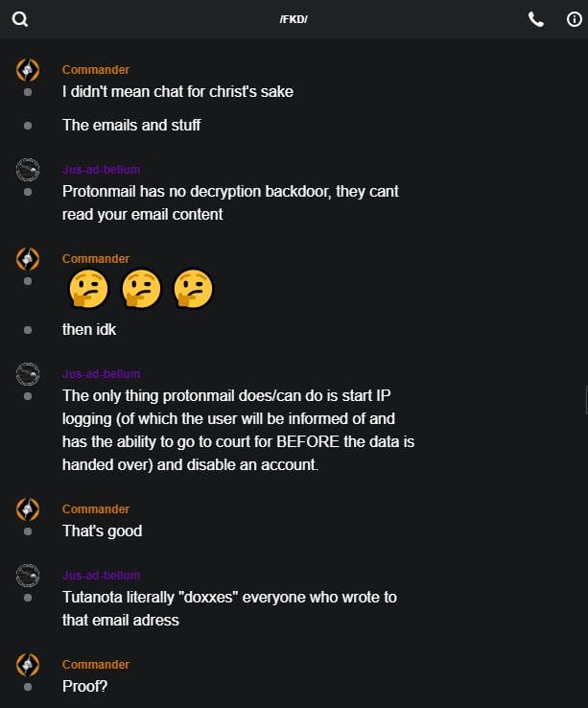The width and height of the screenshot is (588, 708).
Task: Open the /FKD/ room title
Action: point(294,20)
